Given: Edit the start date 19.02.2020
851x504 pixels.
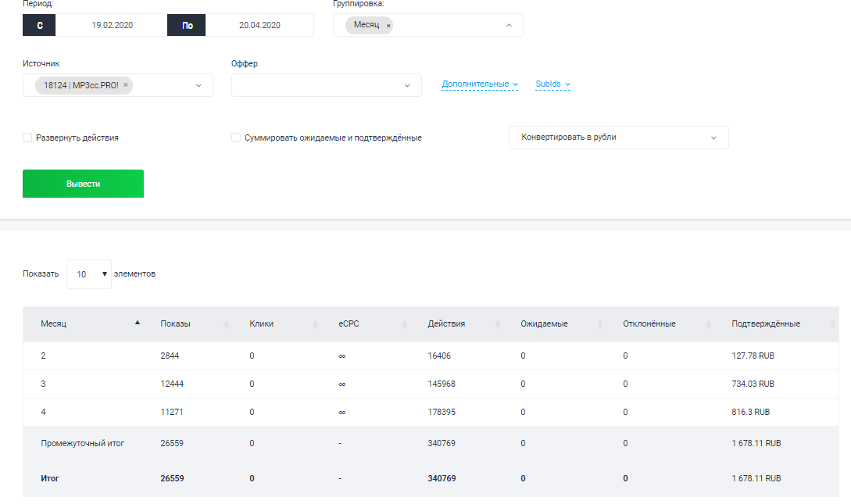Looking at the screenshot, I should click(112, 25).
